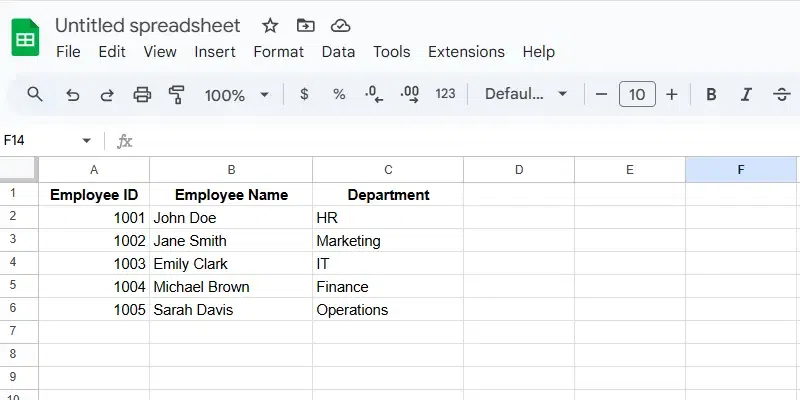Screen dimensions: 800x400
Task: Star the Untitled spreadsheet
Action: (x=270, y=25)
